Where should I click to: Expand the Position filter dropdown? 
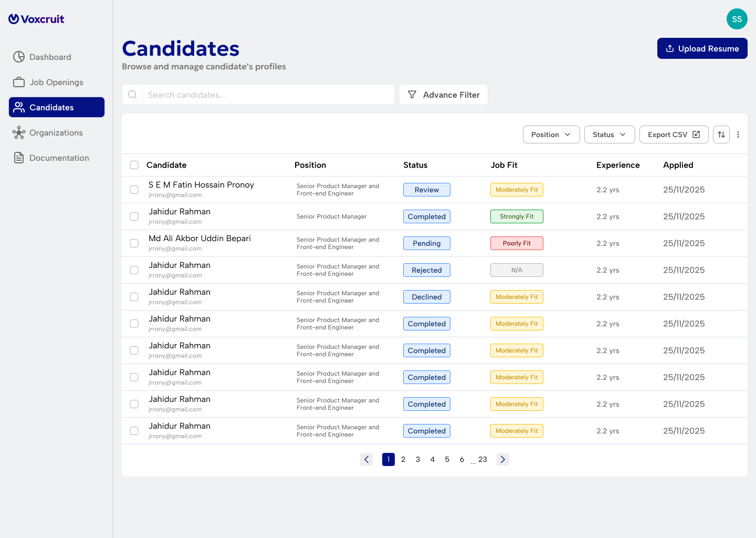(551, 134)
